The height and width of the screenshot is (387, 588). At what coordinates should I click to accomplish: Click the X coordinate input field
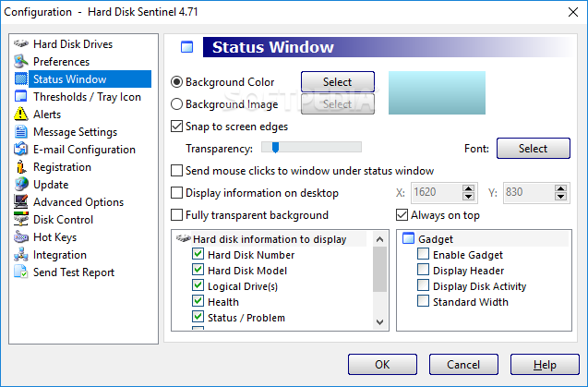point(437,192)
